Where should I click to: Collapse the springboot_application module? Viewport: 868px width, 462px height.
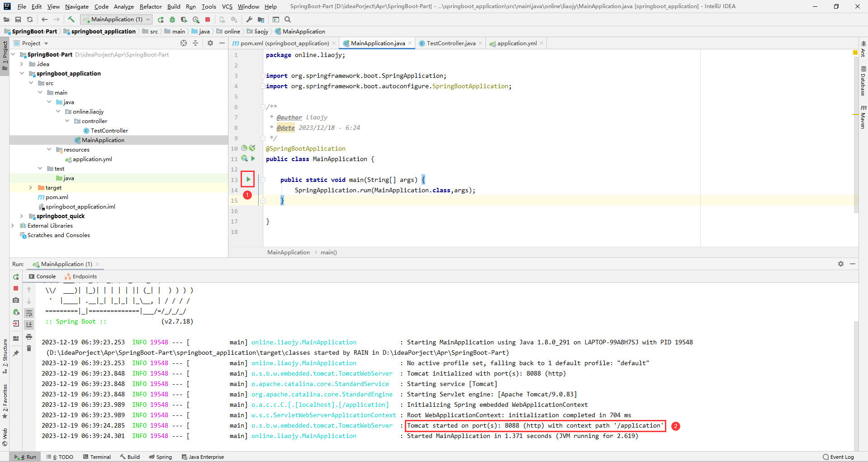pyautogui.click(x=22, y=74)
